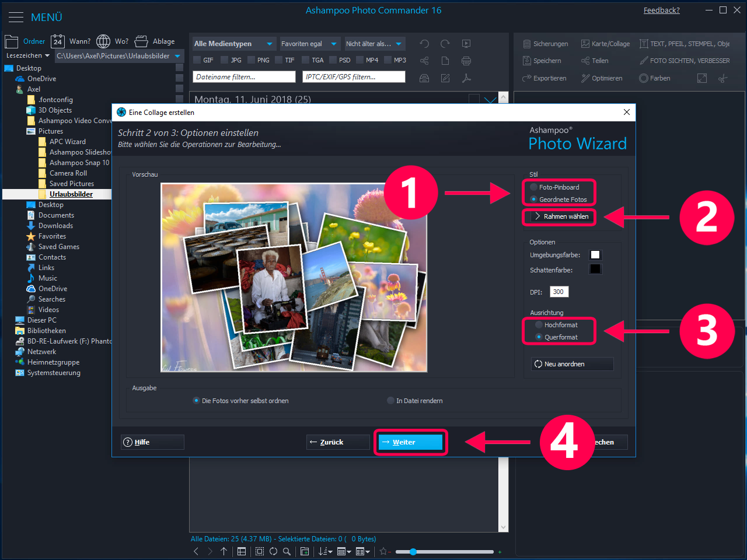Click the Zurück button

[338, 442]
